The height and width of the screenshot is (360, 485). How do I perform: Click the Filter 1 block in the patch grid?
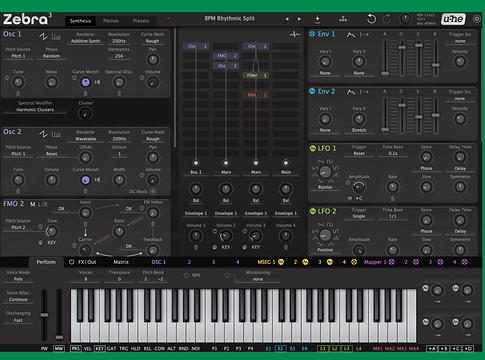(x=256, y=75)
